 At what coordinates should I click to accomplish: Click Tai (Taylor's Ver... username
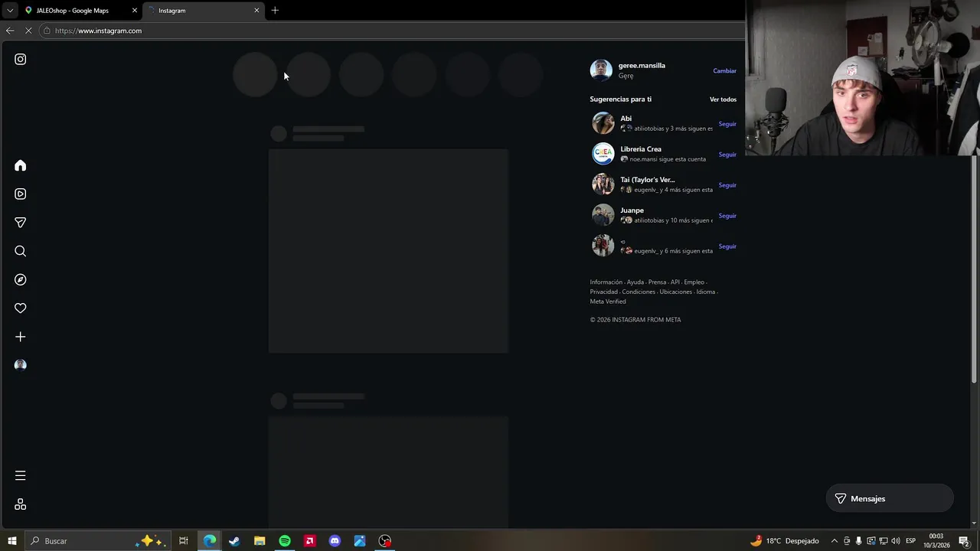click(x=648, y=180)
